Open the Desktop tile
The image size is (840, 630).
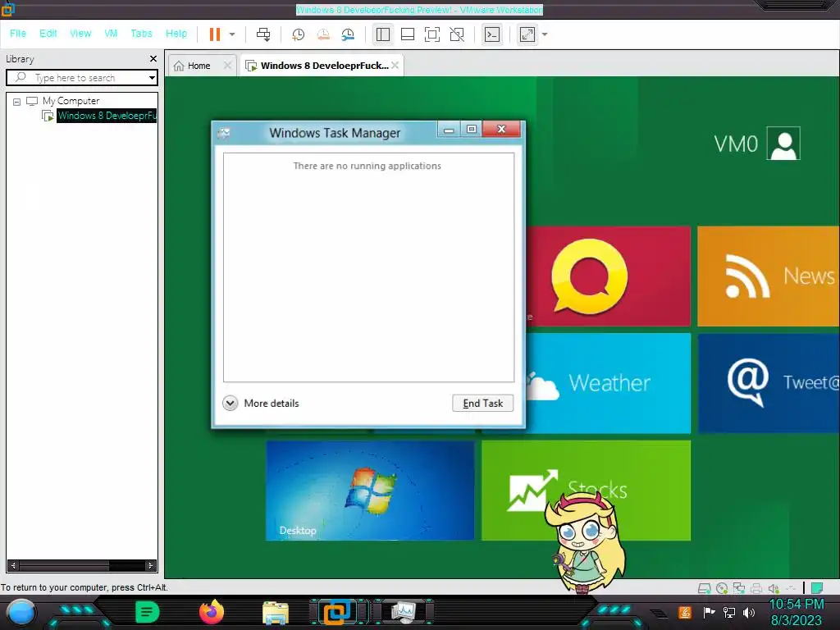[370, 491]
